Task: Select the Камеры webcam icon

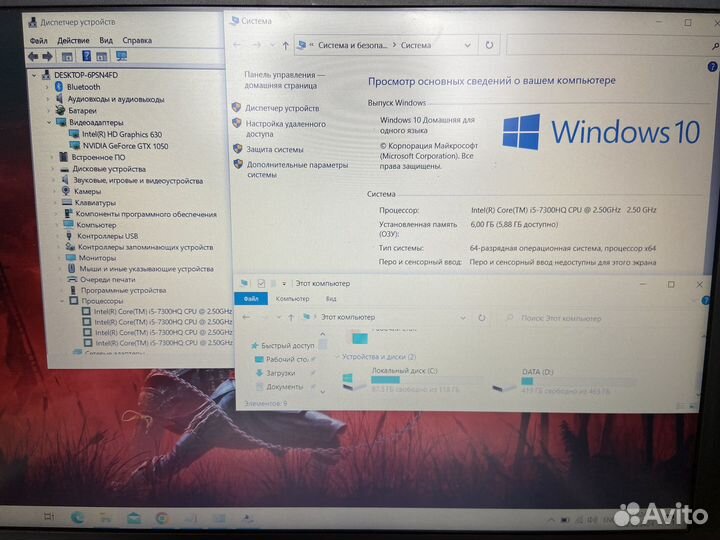Action: tap(66, 191)
